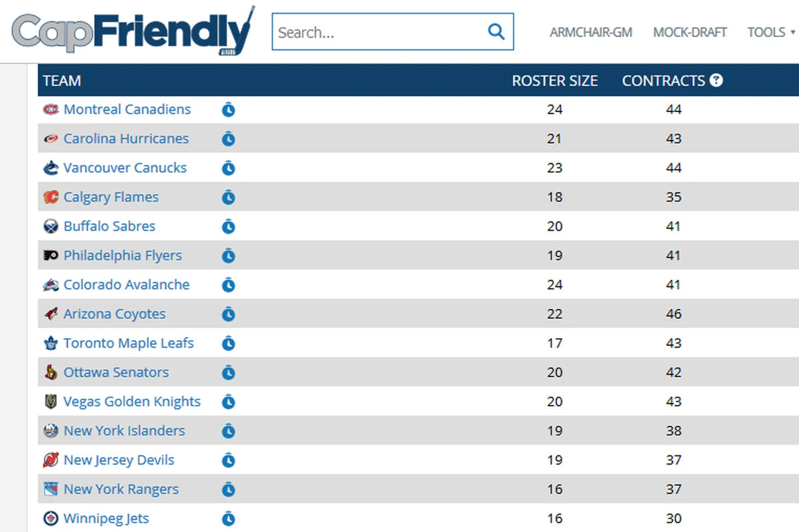Click the clock icon beside Calgary Flames
The height and width of the screenshot is (532, 799).
tap(228, 197)
